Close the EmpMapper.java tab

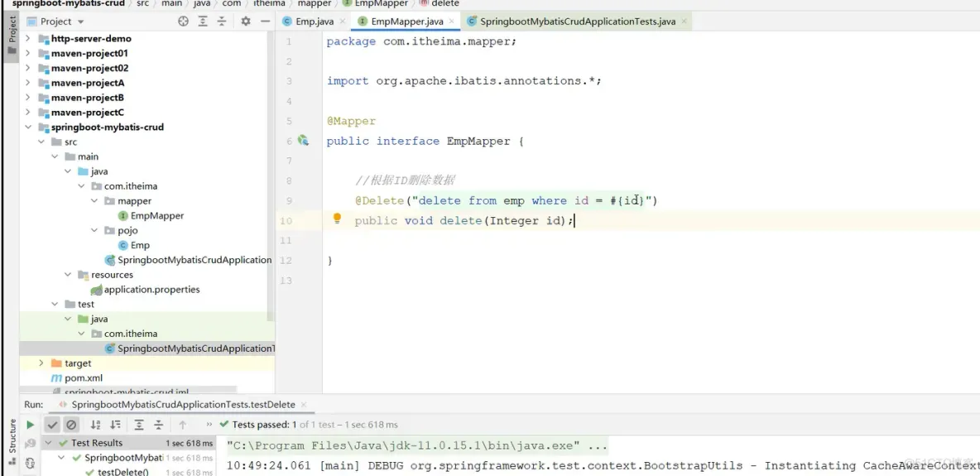coord(452,22)
